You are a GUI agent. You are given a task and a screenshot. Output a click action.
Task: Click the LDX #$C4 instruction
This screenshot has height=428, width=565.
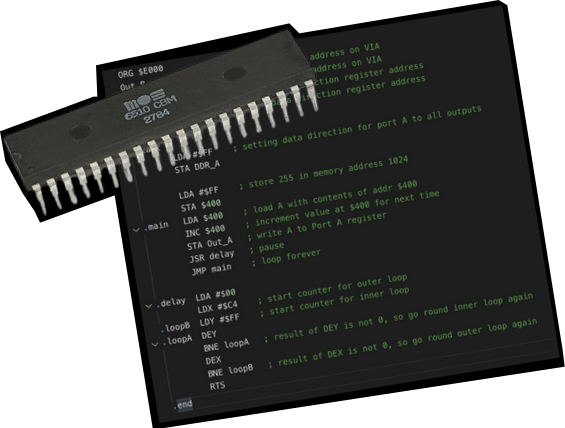pyautogui.click(x=218, y=307)
